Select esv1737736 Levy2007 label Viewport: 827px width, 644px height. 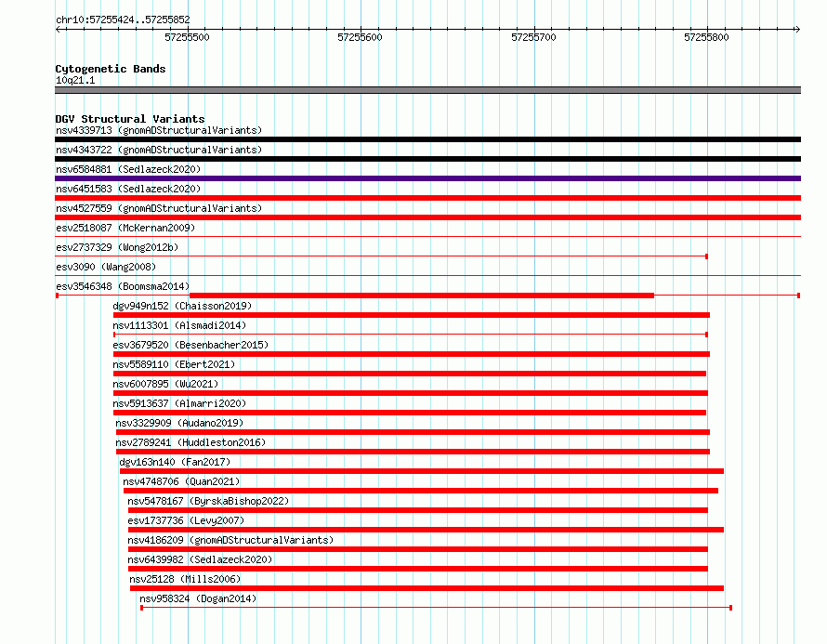(186, 520)
